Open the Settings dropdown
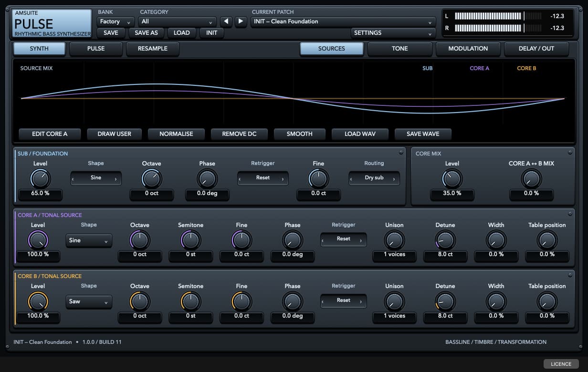The width and height of the screenshot is (588, 372). click(393, 33)
